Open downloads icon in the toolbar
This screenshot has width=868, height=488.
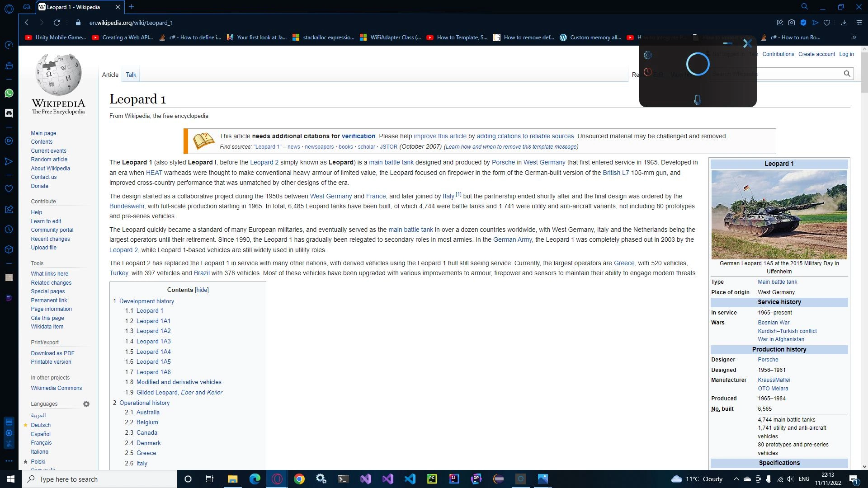coord(844,23)
